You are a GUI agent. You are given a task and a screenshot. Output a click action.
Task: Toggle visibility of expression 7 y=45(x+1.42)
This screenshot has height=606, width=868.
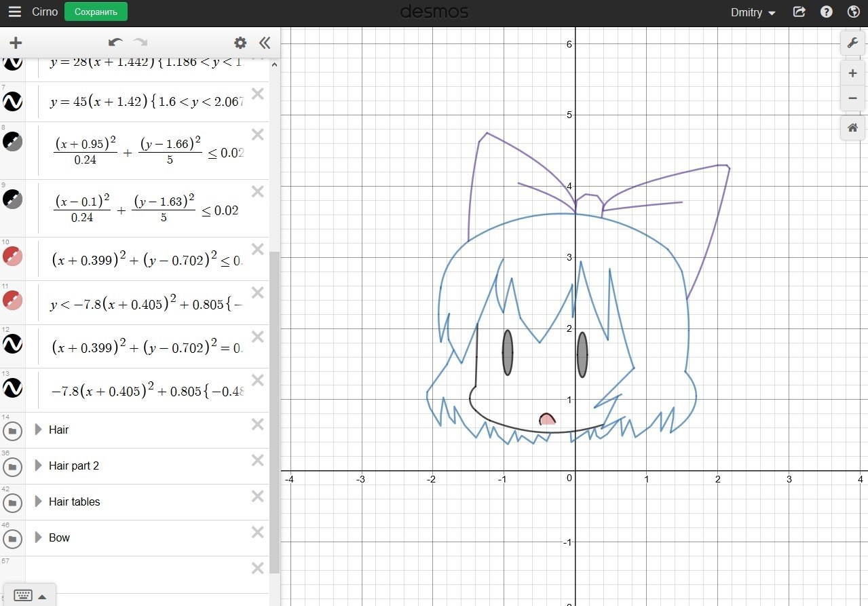tap(13, 102)
